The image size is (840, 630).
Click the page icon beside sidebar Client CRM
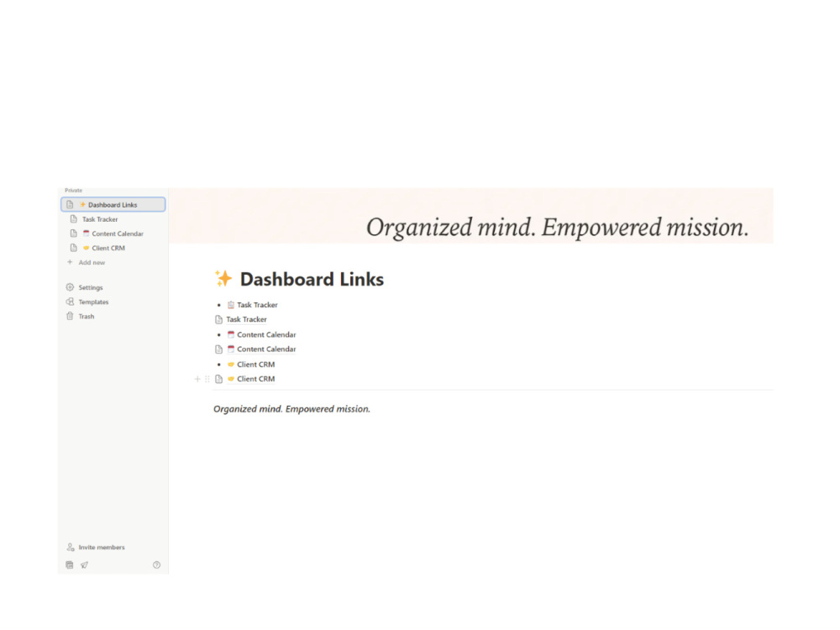pos(74,248)
